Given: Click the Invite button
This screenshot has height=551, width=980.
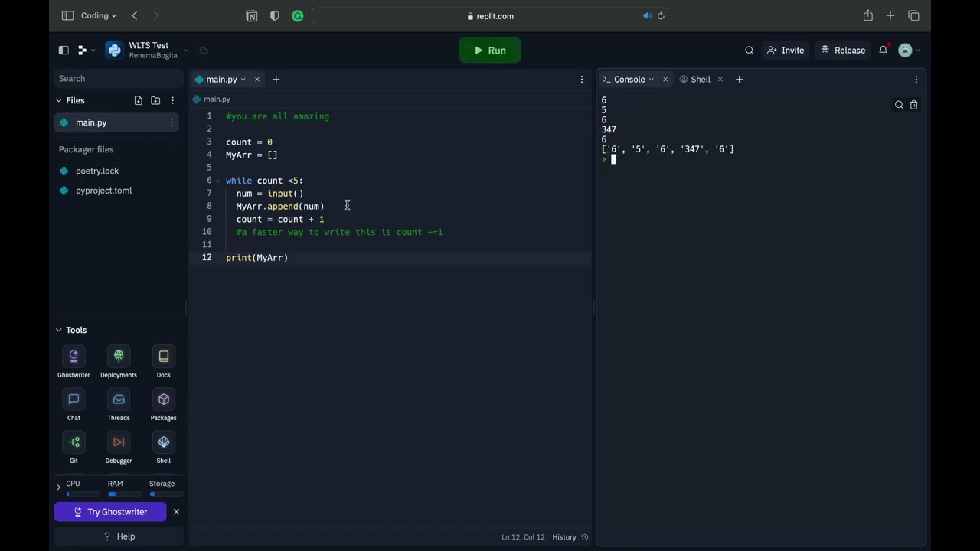Looking at the screenshot, I should click(786, 51).
